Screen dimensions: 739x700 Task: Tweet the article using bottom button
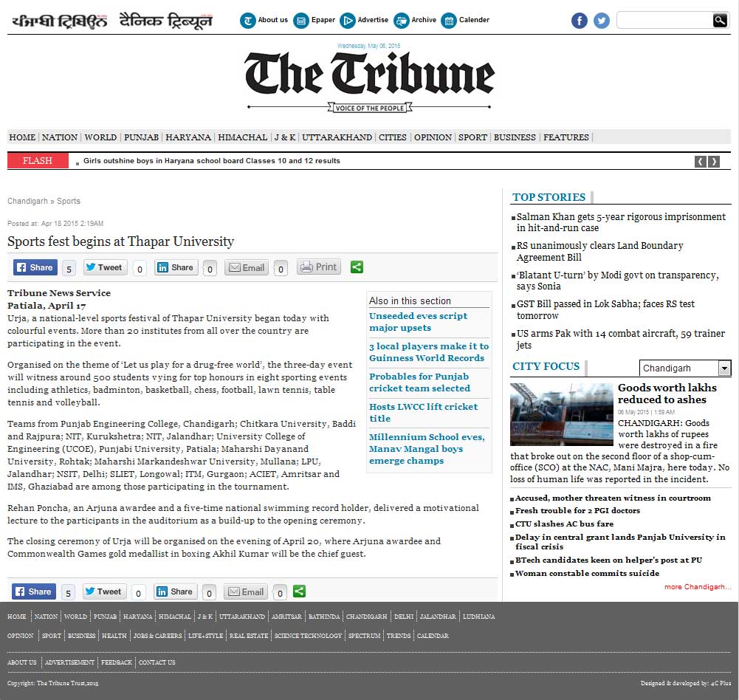(105, 591)
